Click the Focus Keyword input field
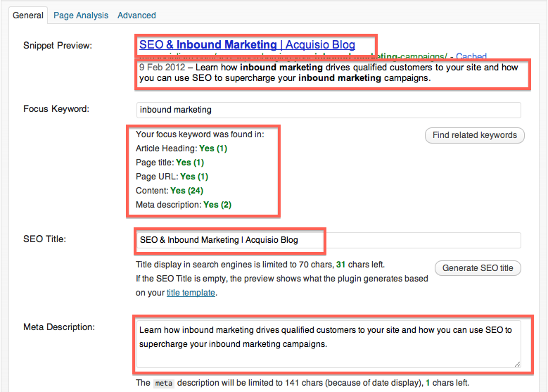548x392 pixels. (329, 110)
